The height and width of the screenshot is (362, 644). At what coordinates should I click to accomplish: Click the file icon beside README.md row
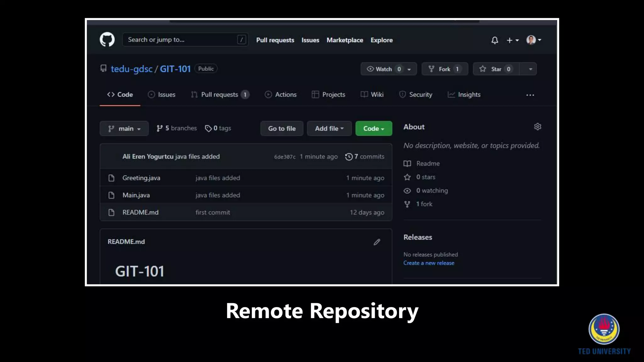click(111, 212)
